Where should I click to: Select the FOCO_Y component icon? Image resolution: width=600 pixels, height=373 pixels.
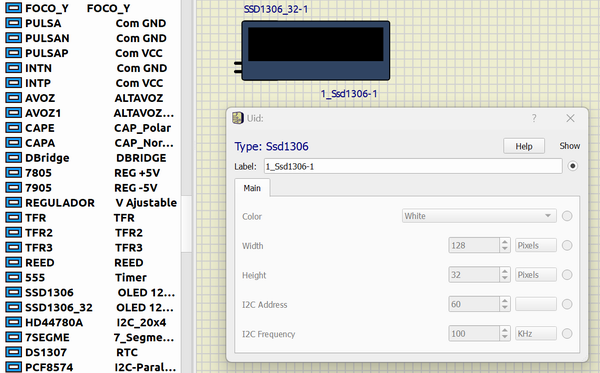tap(13, 8)
